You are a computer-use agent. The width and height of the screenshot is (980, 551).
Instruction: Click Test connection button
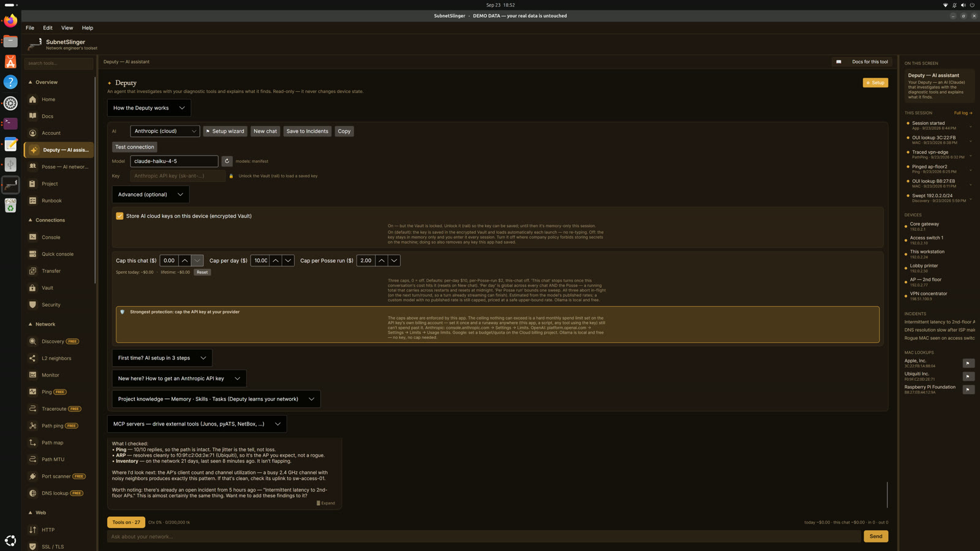135,147
